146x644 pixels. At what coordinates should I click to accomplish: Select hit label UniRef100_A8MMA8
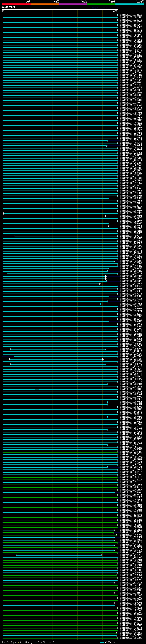tap(131, 557)
